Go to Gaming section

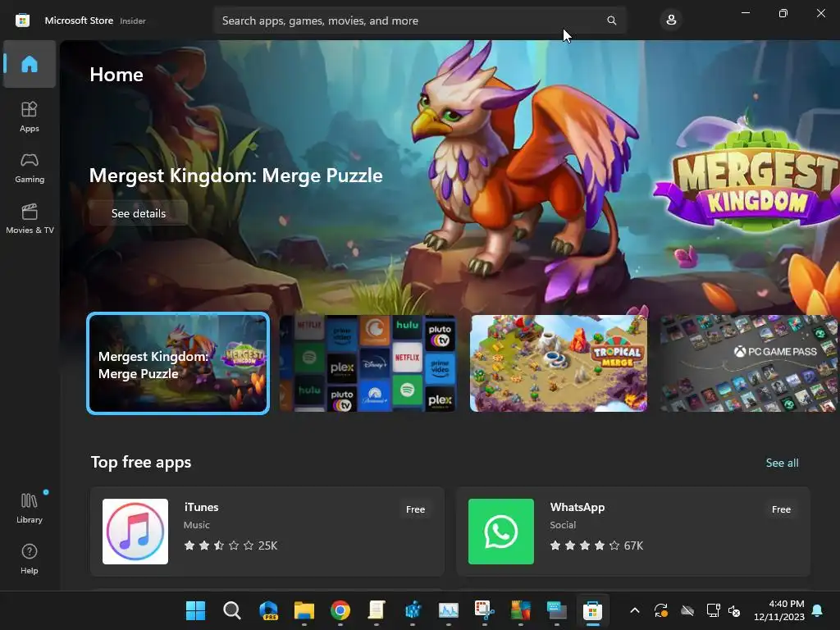pos(30,167)
